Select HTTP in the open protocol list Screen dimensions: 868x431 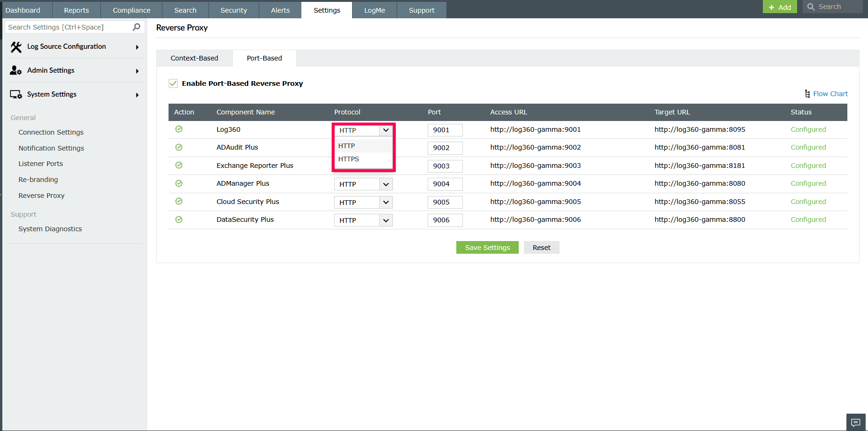(363, 146)
